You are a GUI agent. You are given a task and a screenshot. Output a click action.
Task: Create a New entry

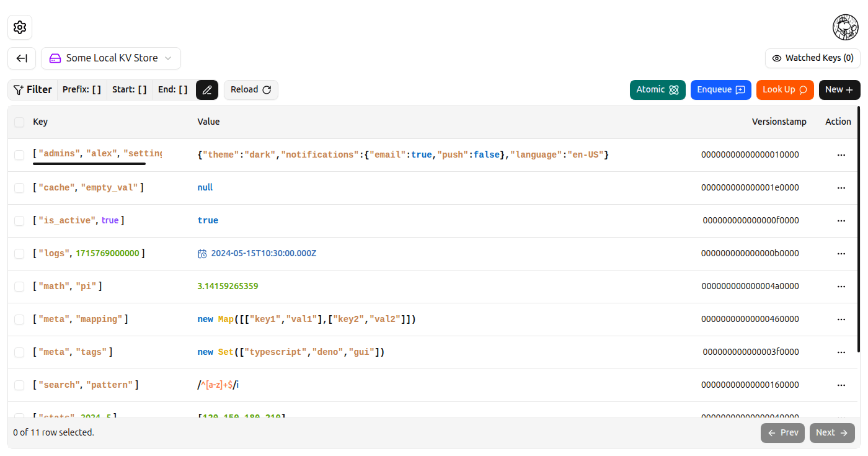[x=839, y=90]
